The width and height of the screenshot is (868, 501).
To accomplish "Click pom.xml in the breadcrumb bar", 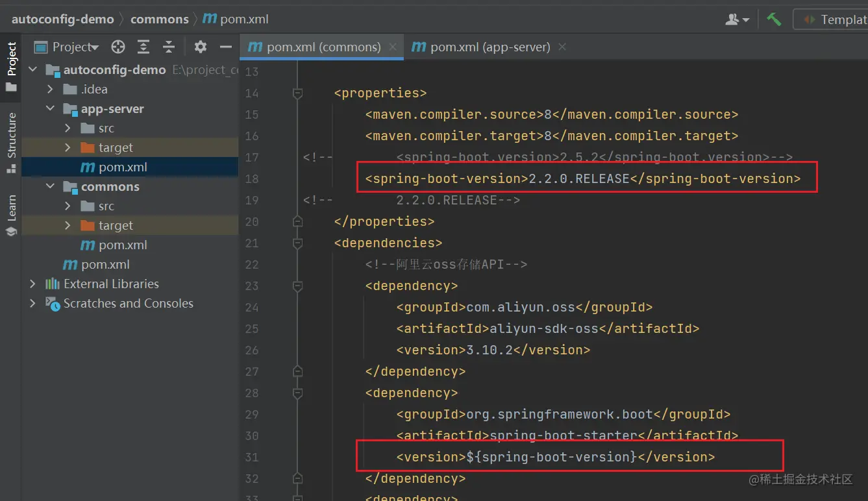I will (x=236, y=19).
